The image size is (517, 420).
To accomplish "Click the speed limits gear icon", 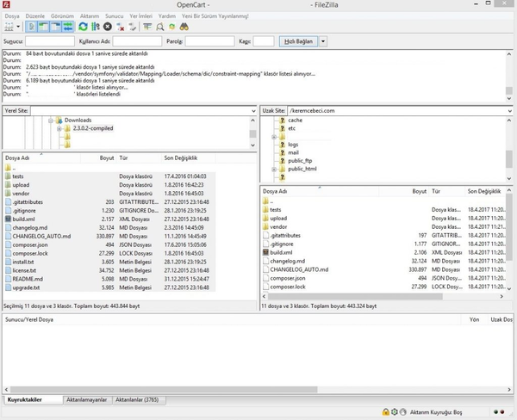I will pos(394,411).
